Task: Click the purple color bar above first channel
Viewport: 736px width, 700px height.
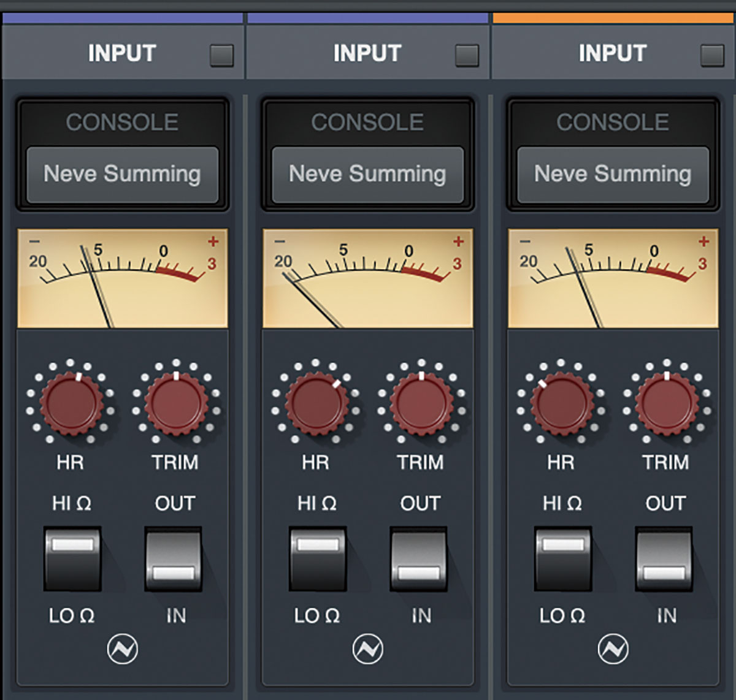Action: pos(123,18)
